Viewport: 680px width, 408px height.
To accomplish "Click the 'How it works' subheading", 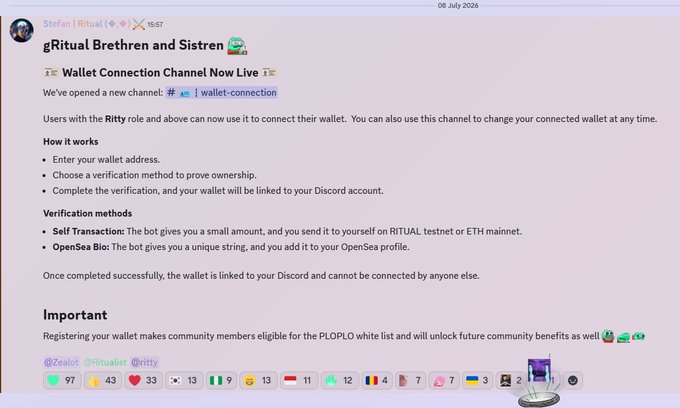I will [x=71, y=142].
